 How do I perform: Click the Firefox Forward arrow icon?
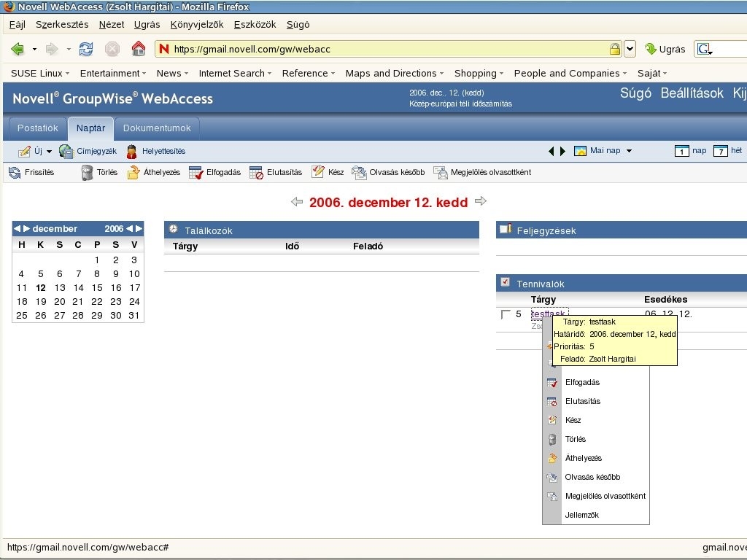click(x=52, y=49)
